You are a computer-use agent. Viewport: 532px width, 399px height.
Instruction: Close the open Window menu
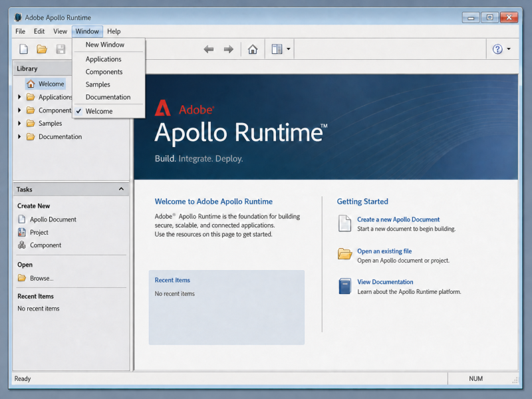coord(87,31)
